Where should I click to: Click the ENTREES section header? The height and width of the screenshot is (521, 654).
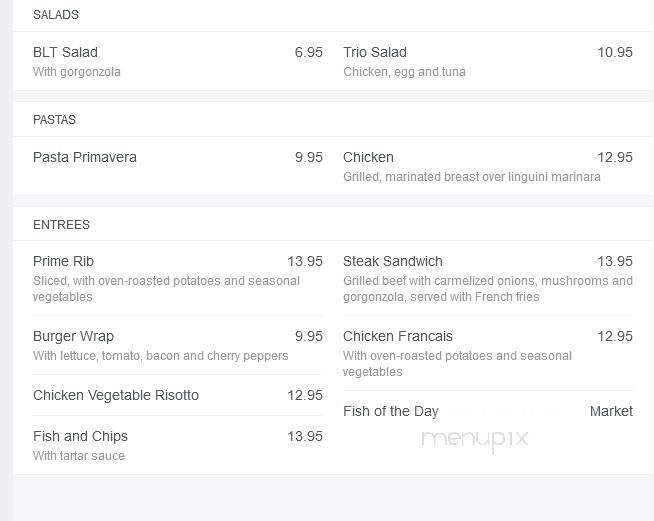61,225
